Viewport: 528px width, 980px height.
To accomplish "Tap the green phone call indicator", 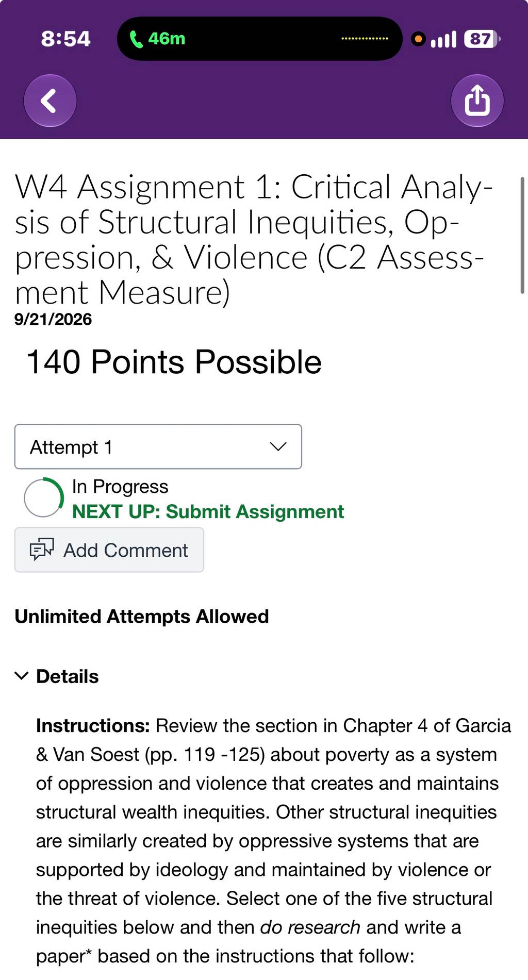I will coord(136,39).
